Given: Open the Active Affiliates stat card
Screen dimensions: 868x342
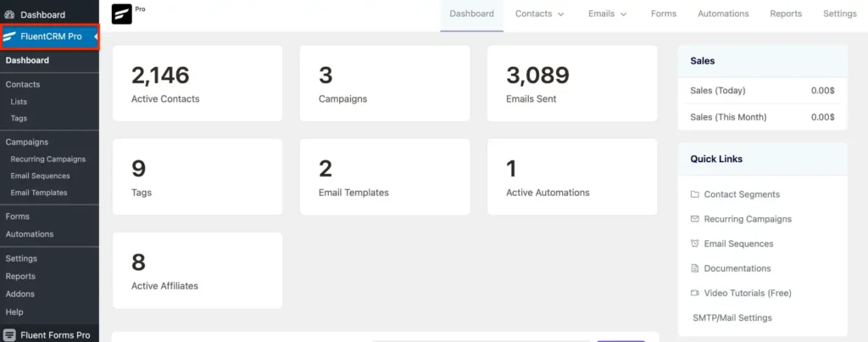Looking at the screenshot, I should (x=198, y=271).
